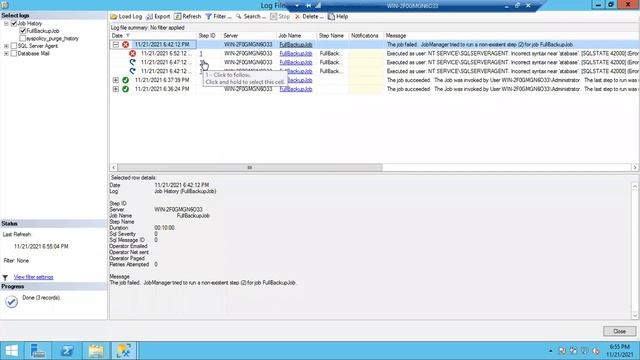The width and height of the screenshot is (640, 360).
Task: Open Help from the toolbar
Action: [x=338, y=16]
